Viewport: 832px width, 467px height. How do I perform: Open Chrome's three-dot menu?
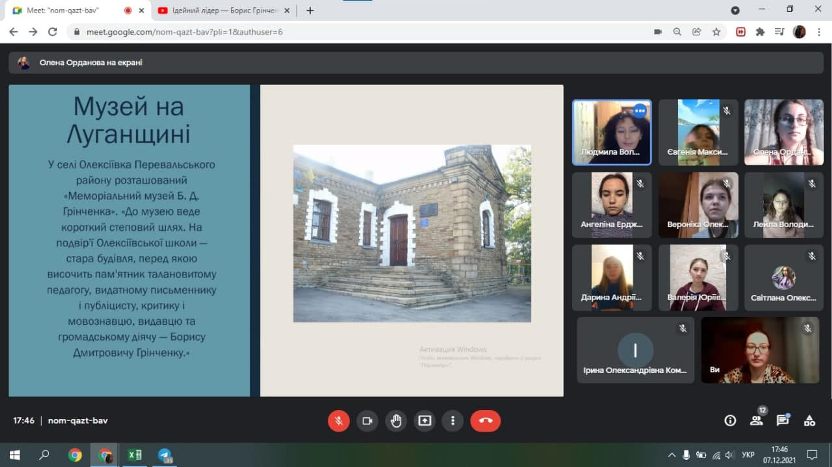(x=819, y=31)
